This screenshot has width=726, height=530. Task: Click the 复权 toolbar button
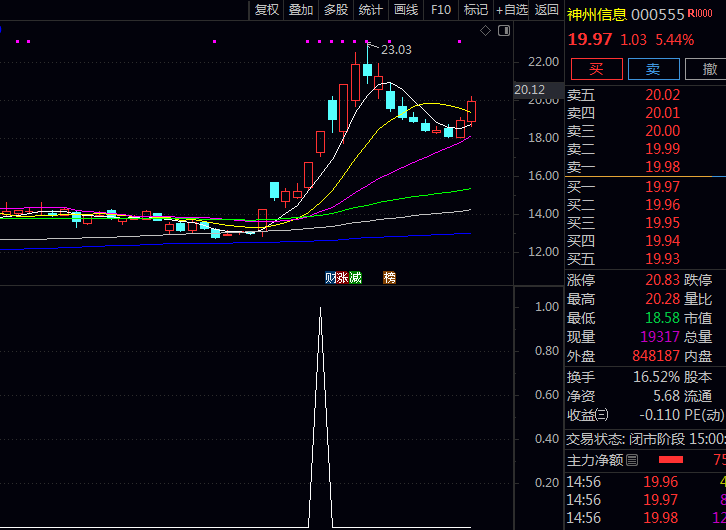pyautogui.click(x=267, y=10)
